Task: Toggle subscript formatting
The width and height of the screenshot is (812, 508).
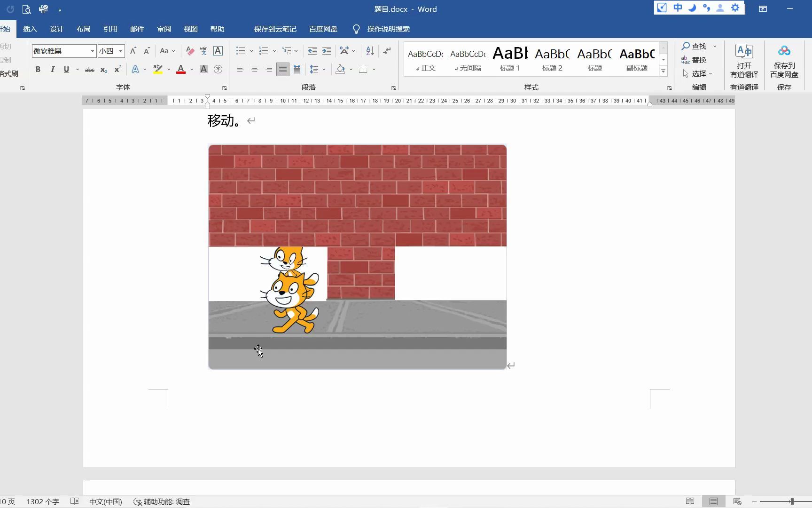Action: point(104,69)
